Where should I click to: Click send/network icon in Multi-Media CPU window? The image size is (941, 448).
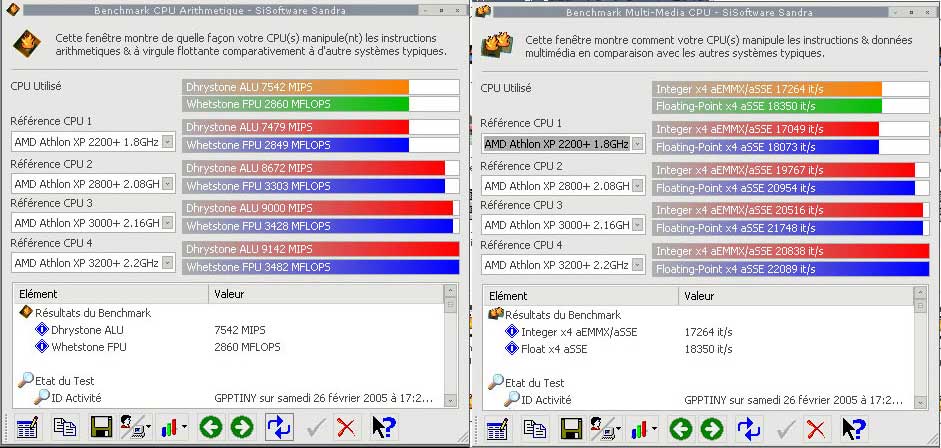pyautogui.click(x=605, y=429)
